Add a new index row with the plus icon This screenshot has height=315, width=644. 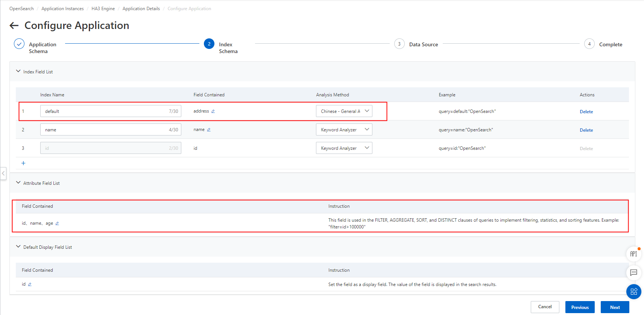(23, 163)
